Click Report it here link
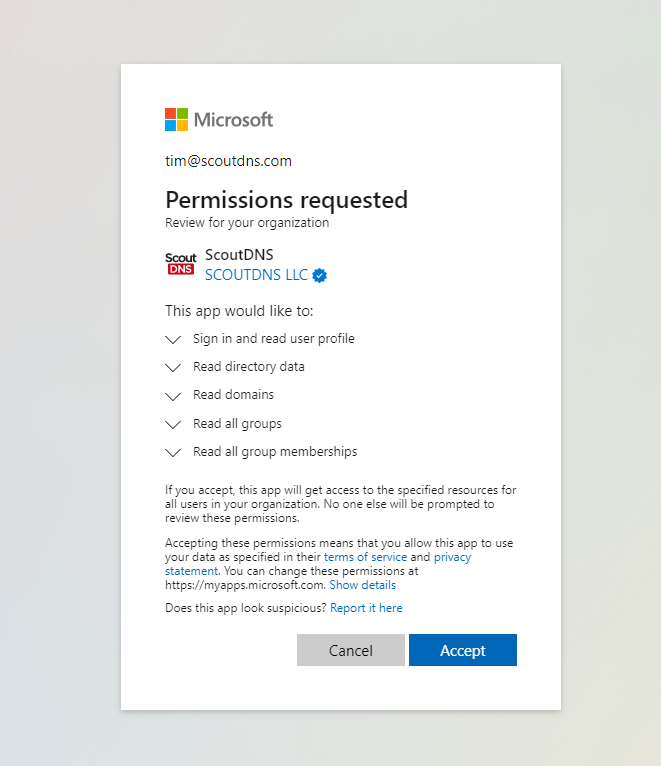 pyautogui.click(x=366, y=608)
